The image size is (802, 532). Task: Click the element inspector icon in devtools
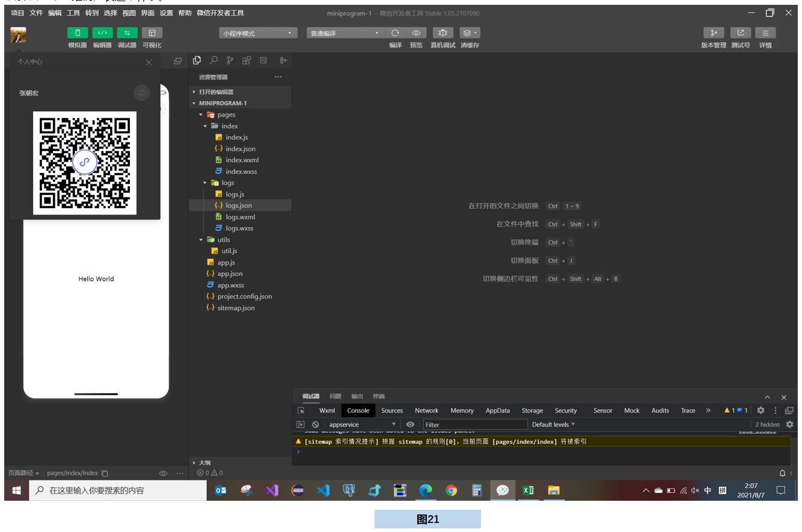coord(302,411)
